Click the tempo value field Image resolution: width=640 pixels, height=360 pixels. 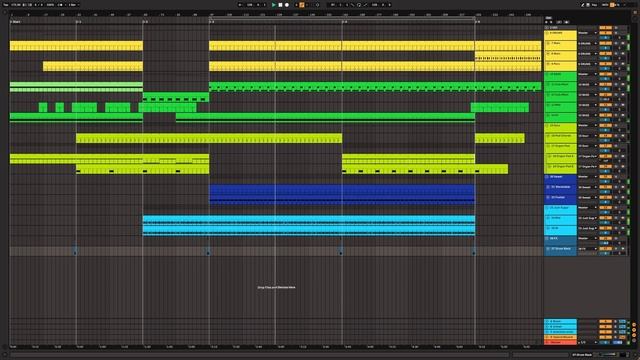(x=16, y=5)
